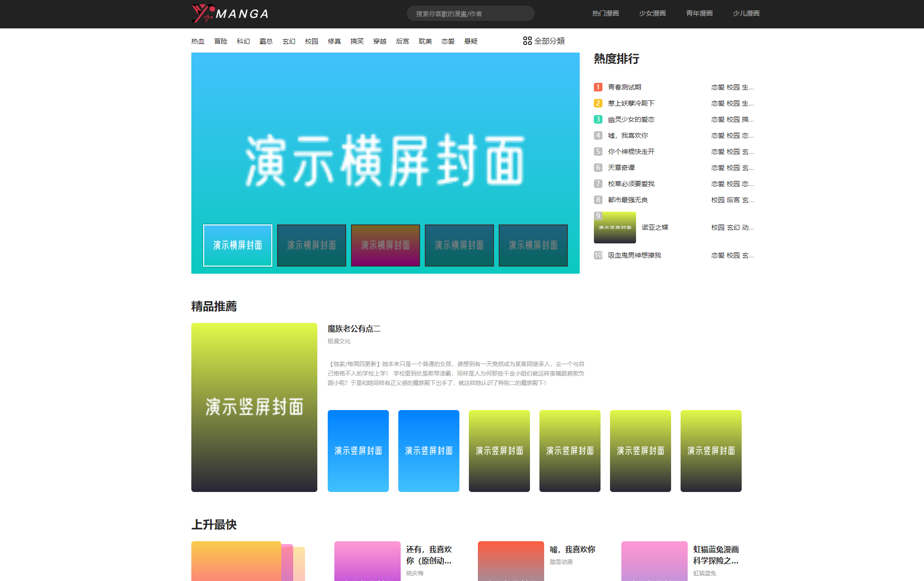The height and width of the screenshot is (581, 924).
Task: Focus the manga search input field
Action: [x=470, y=14]
